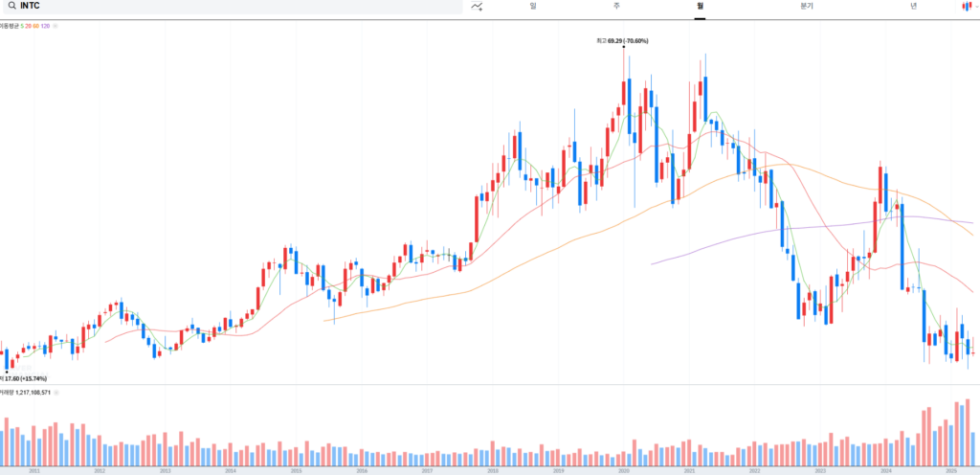Viewport: 980px width, 475px height.
Task: Select the 5-period moving average value
Action: point(22,25)
